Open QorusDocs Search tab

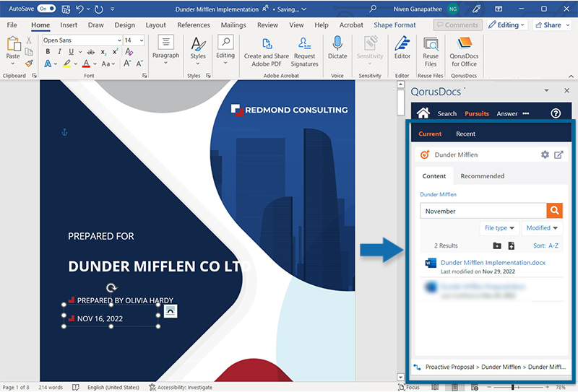pyautogui.click(x=447, y=113)
